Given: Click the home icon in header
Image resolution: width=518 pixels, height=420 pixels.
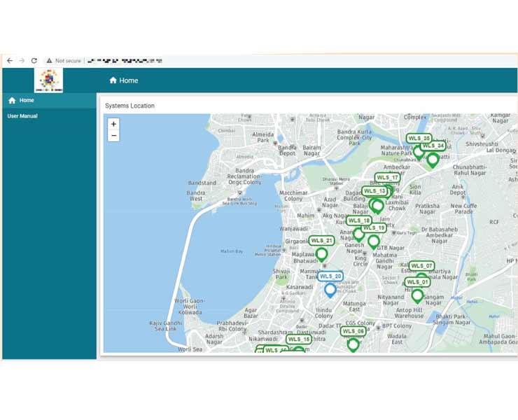Looking at the screenshot, I should tap(113, 80).
